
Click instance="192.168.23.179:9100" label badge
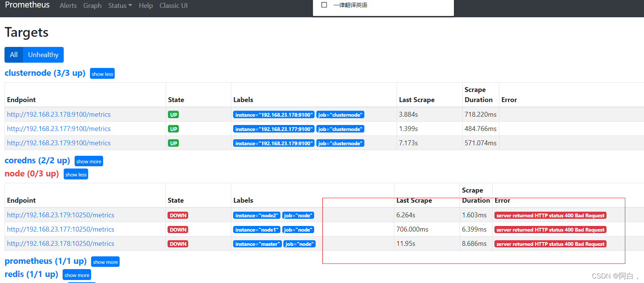pos(274,143)
